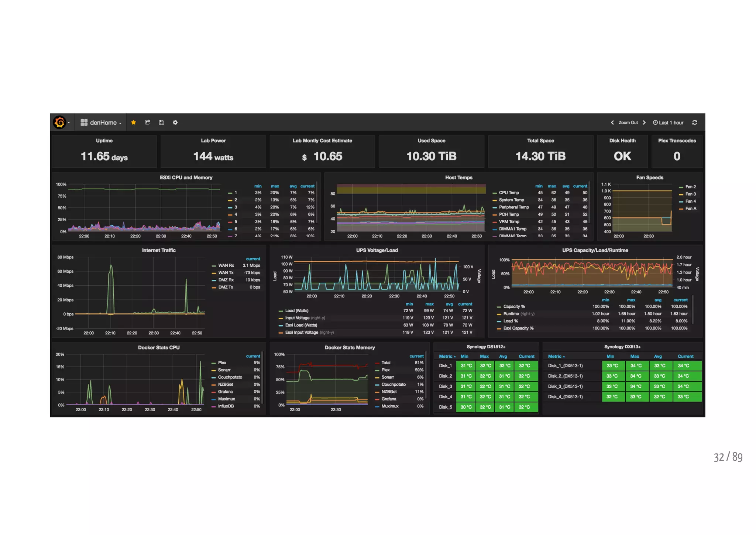Viewport: 756px width, 535px height.
Task: Toggle NZBGet series in Docker Stats Memory
Action: pyautogui.click(x=389, y=392)
